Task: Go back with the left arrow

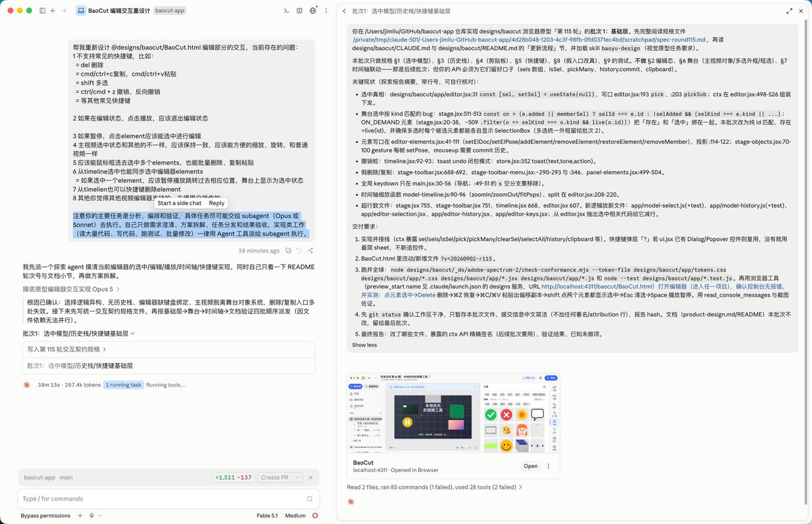Action: (53, 10)
